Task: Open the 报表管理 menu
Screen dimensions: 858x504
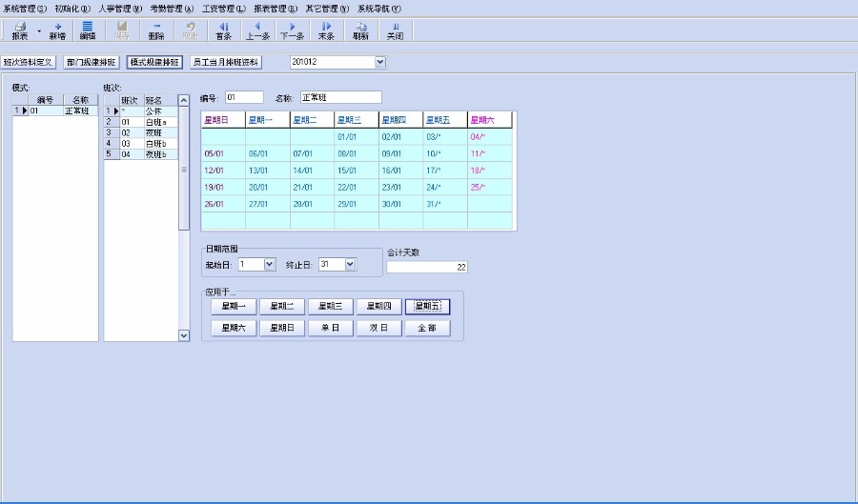Action: tap(276, 9)
